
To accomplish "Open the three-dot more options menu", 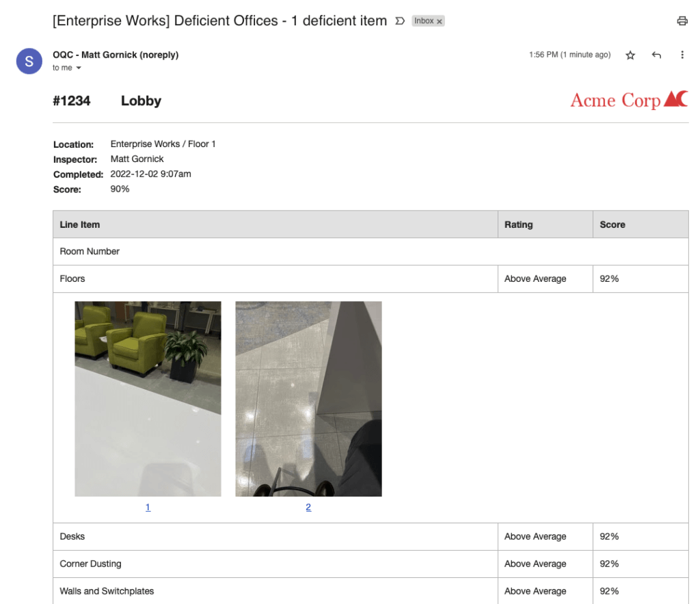I will 682,55.
